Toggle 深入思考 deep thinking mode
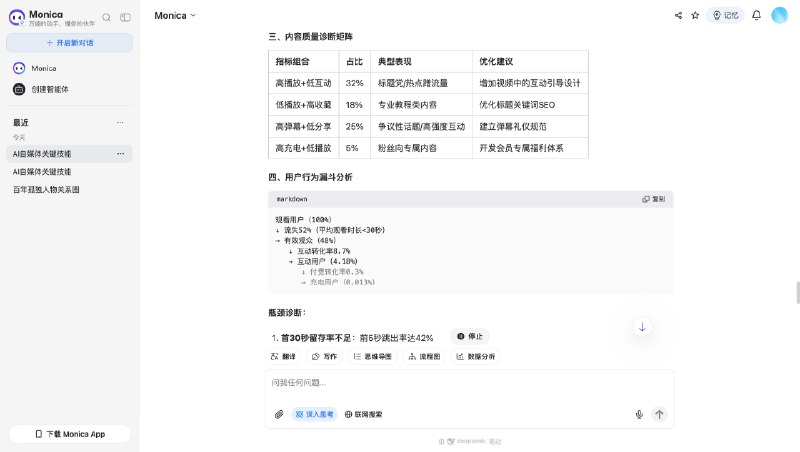The image size is (800, 452). pyautogui.click(x=315, y=414)
